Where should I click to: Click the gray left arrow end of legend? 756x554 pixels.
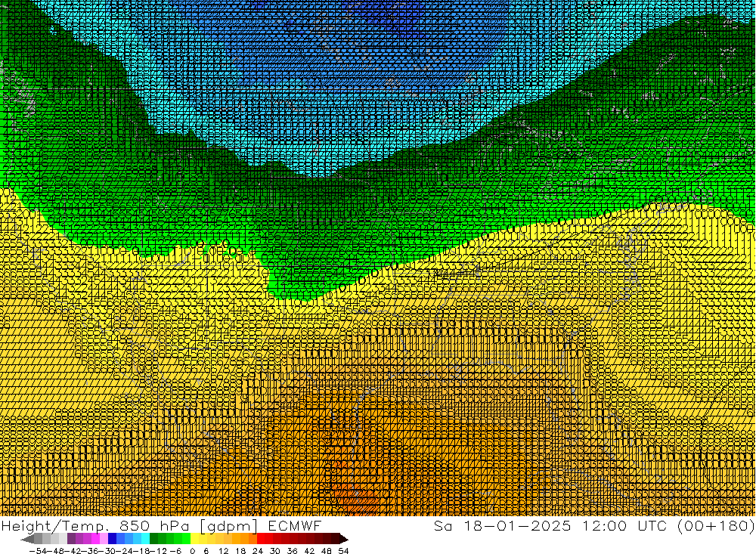tap(27, 539)
